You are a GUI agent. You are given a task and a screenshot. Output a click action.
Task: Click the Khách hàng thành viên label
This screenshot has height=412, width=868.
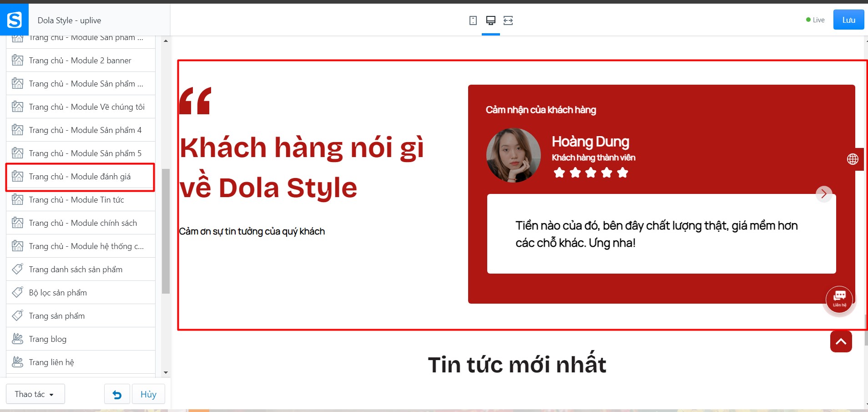(594, 158)
